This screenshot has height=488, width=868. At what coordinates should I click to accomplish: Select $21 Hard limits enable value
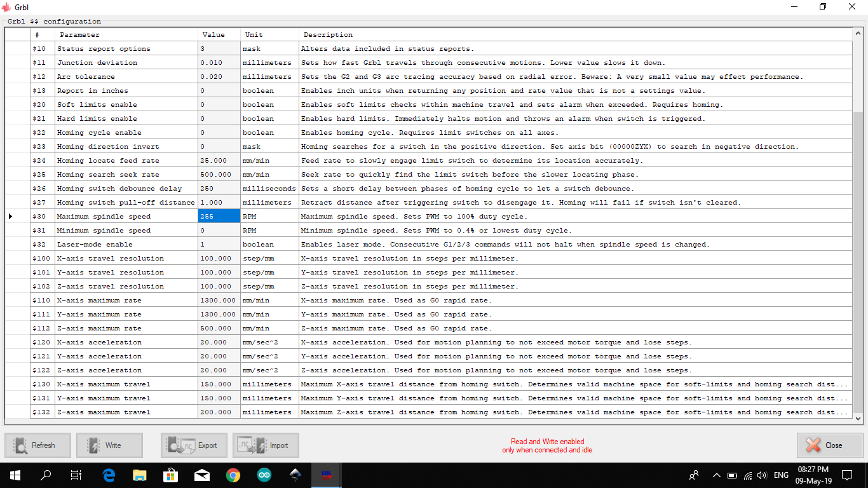pyautogui.click(x=219, y=119)
